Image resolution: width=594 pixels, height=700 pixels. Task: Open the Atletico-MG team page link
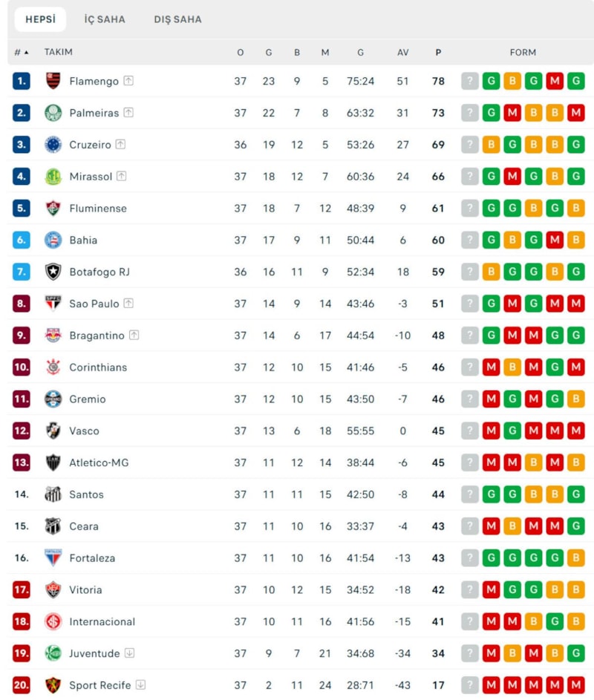coord(99,462)
